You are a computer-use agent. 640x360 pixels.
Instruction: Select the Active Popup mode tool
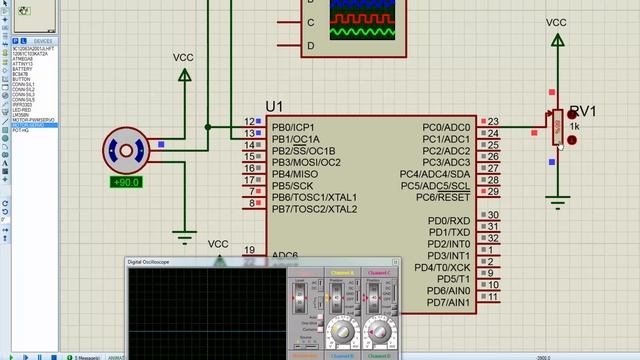[x=5, y=87]
